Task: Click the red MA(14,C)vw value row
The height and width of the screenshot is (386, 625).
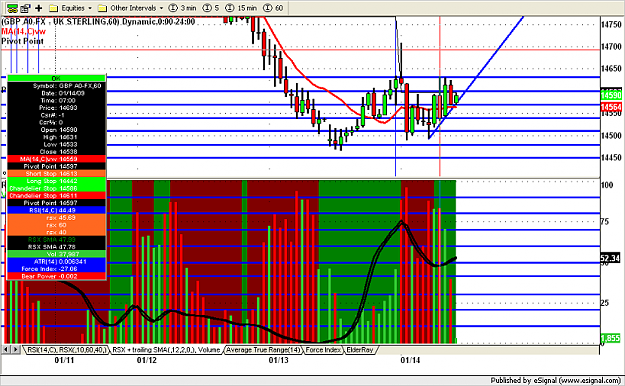Action: coord(56,159)
